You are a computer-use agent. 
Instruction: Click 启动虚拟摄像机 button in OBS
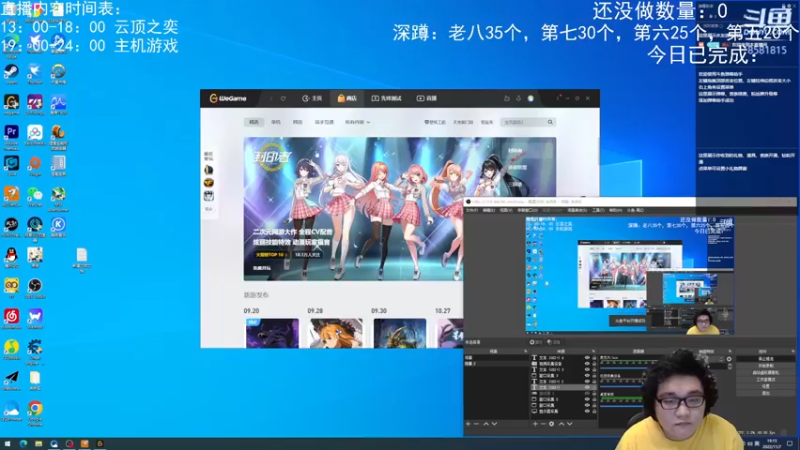click(x=766, y=372)
